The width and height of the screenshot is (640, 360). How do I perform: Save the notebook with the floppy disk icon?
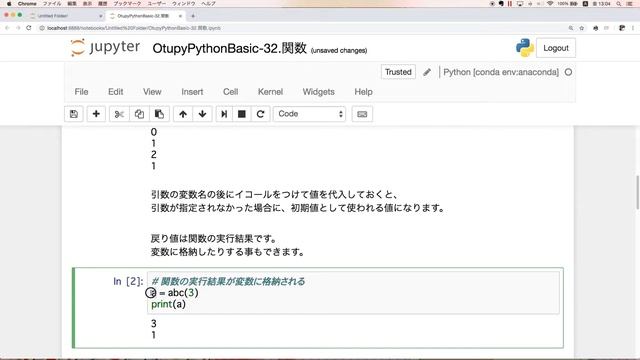(x=74, y=114)
